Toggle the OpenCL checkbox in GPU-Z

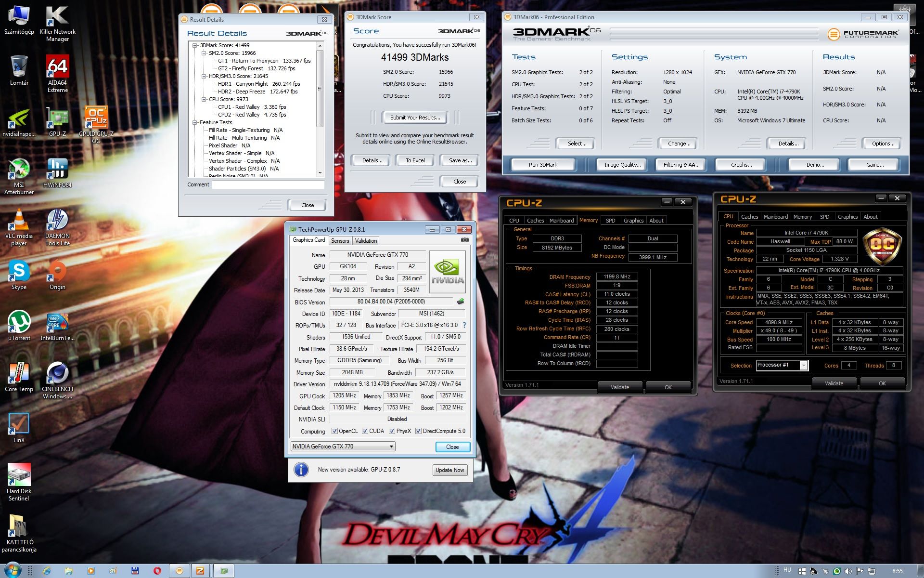click(x=334, y=431)
